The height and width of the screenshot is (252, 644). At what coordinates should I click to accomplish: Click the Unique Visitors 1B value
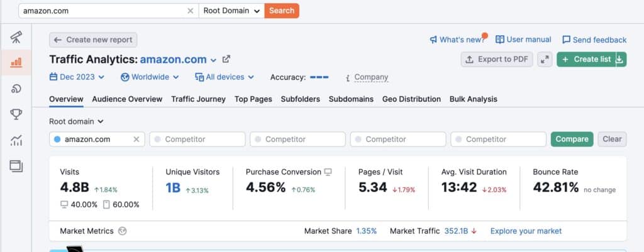173,188
